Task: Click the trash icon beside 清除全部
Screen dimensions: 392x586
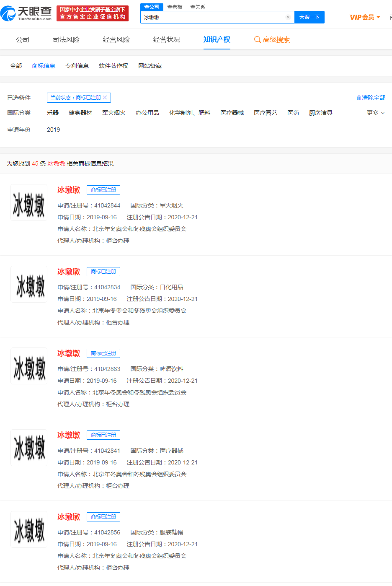Action: 359,97
